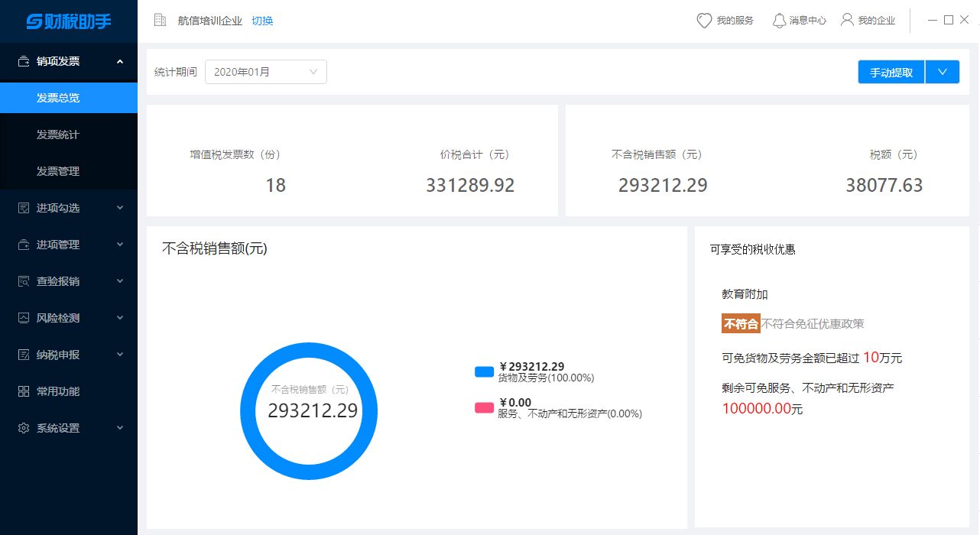Click the 进项勾选 sidebar icon
980x535 pixels.
point(24,208)
